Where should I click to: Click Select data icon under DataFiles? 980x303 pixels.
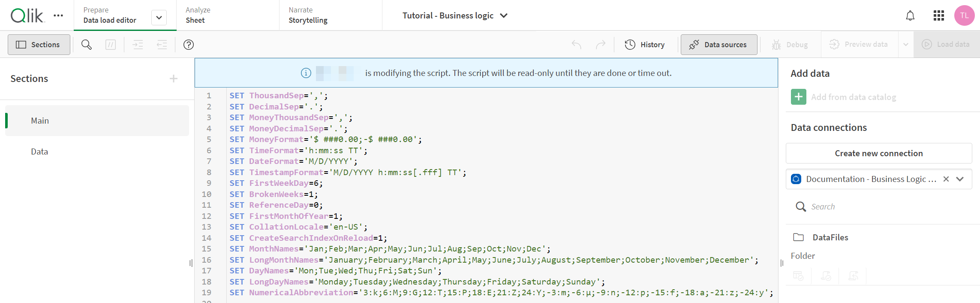click(x=798, y=276)
